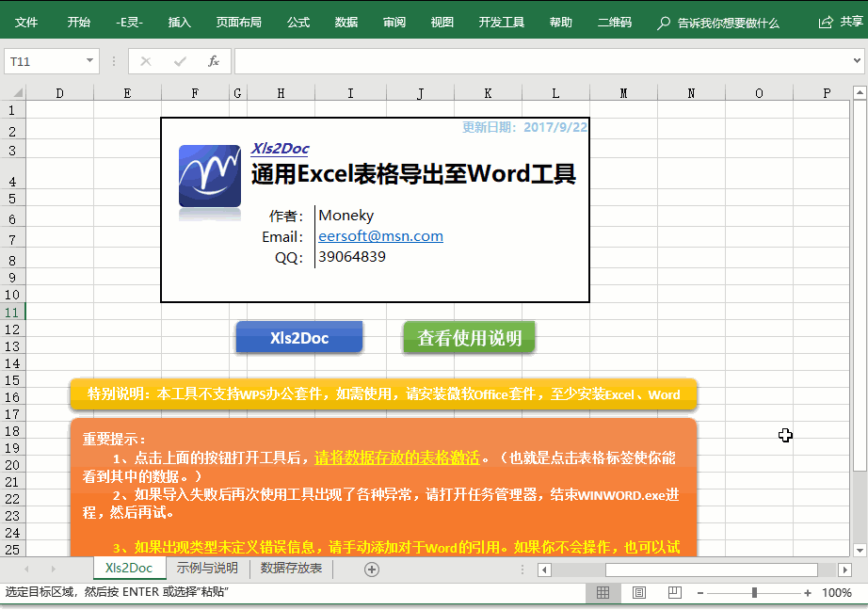Open the 审阅 ribbon tab
This screenshot has height=610, width=868.
[394, 23]
